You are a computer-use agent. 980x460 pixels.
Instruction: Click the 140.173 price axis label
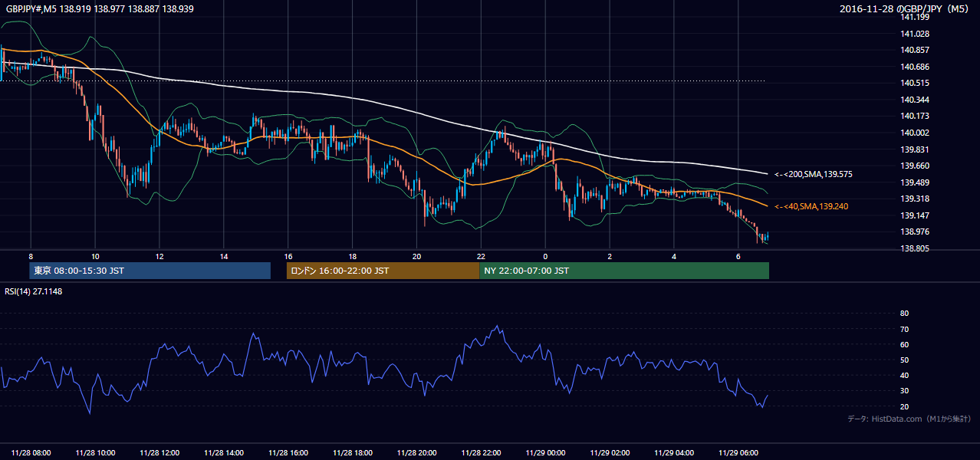pyautogui.click(x=915, y=116)
